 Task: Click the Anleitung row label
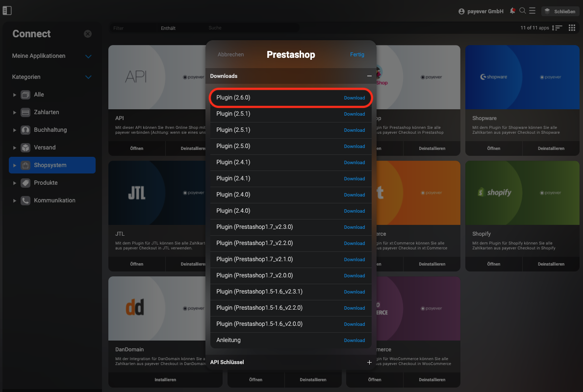point(228,340)
